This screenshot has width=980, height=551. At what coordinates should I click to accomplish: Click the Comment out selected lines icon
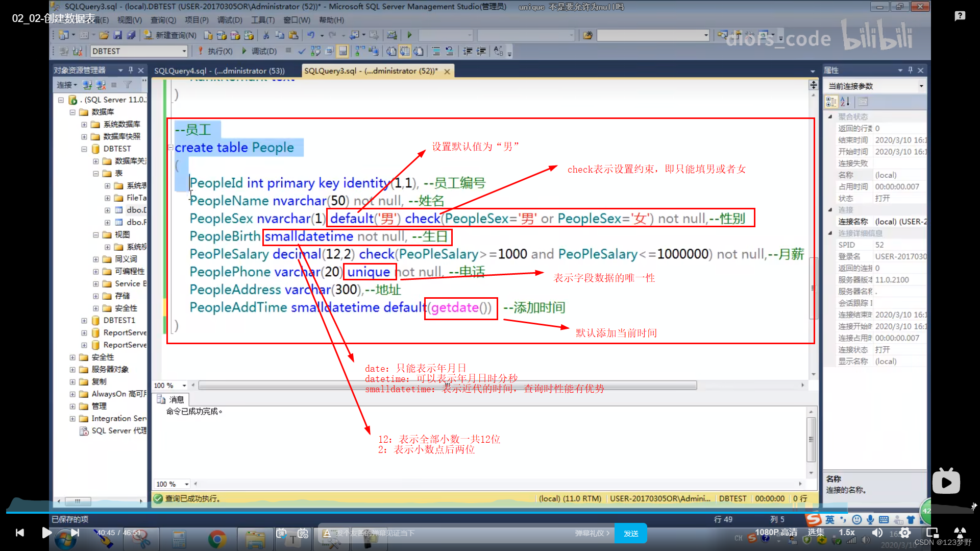tap(436, 51)
